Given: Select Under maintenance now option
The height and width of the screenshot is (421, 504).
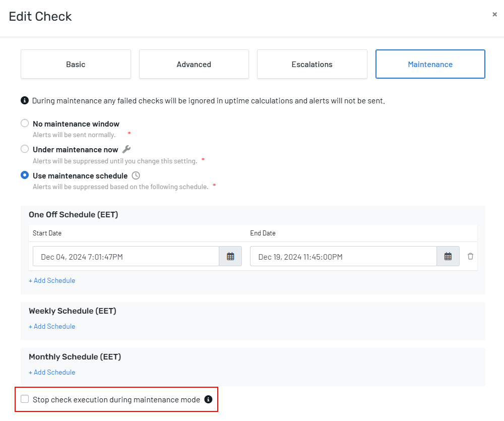Looking at the screenshot, I should pos(25,149).
